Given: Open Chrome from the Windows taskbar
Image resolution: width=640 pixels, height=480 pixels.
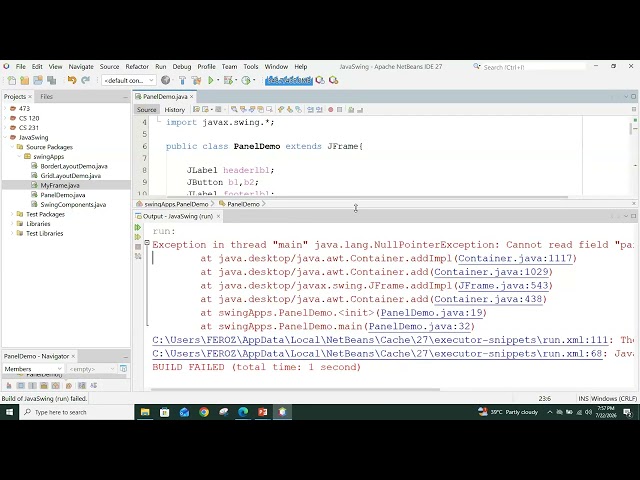Looking at the screenshot, I should click(x=204, y=412).
